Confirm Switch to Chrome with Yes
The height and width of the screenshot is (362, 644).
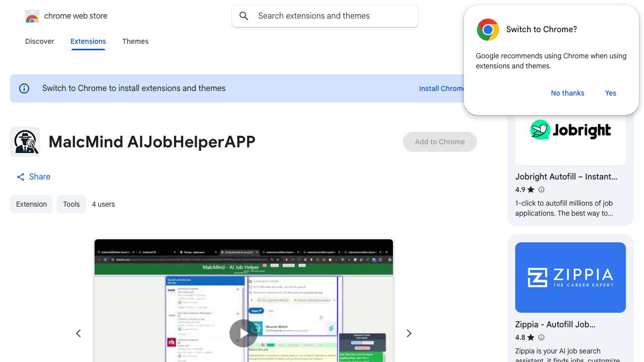pyautogui.click(x=611, y=93)
